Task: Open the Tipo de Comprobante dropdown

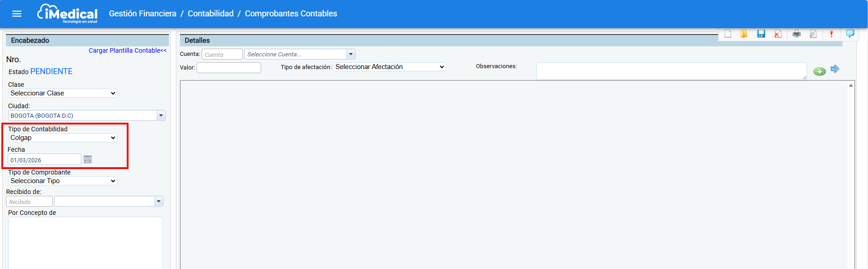Action: pyautogui.click(x=63, y=181)
